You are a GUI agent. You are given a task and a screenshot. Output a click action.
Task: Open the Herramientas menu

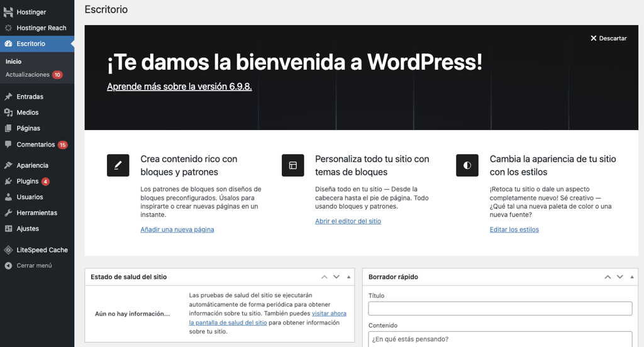tap(37, 212)
